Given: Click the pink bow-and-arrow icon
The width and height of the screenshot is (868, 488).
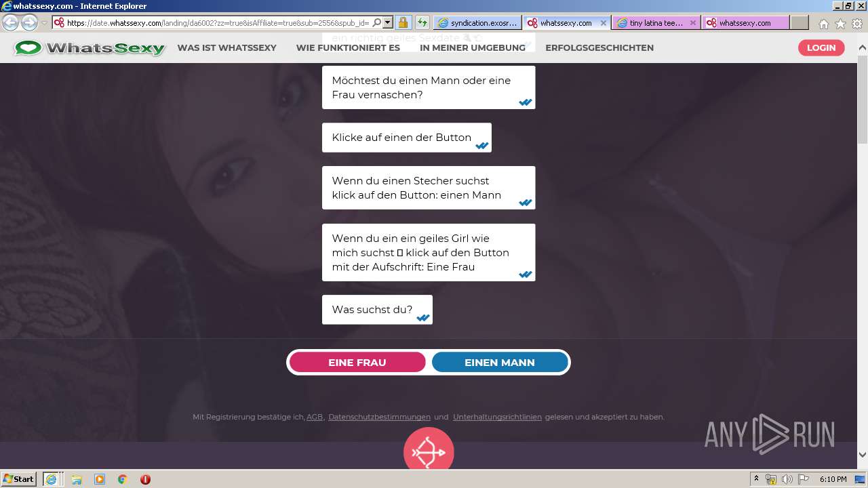Looking at the screenshot, I should (429, 449).
